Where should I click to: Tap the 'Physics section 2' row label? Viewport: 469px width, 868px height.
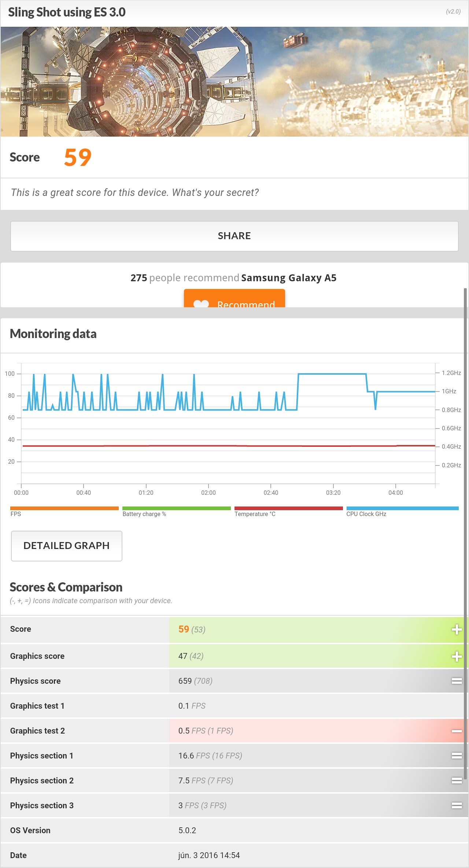42,780
